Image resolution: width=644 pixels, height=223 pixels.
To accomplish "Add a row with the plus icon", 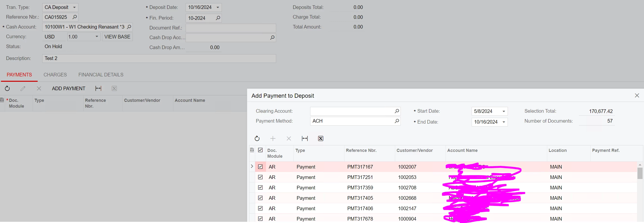I will point(273,138).
